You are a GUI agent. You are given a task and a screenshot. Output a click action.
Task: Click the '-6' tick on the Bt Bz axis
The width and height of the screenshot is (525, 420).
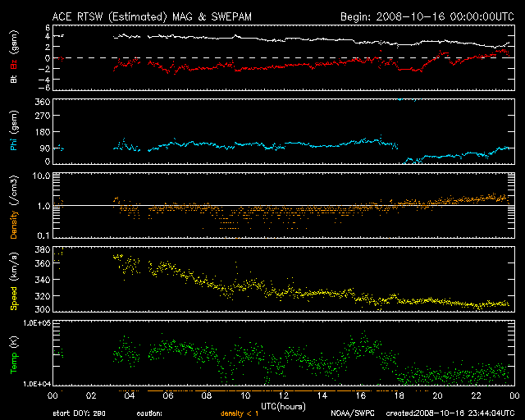(x=45, y=88)
